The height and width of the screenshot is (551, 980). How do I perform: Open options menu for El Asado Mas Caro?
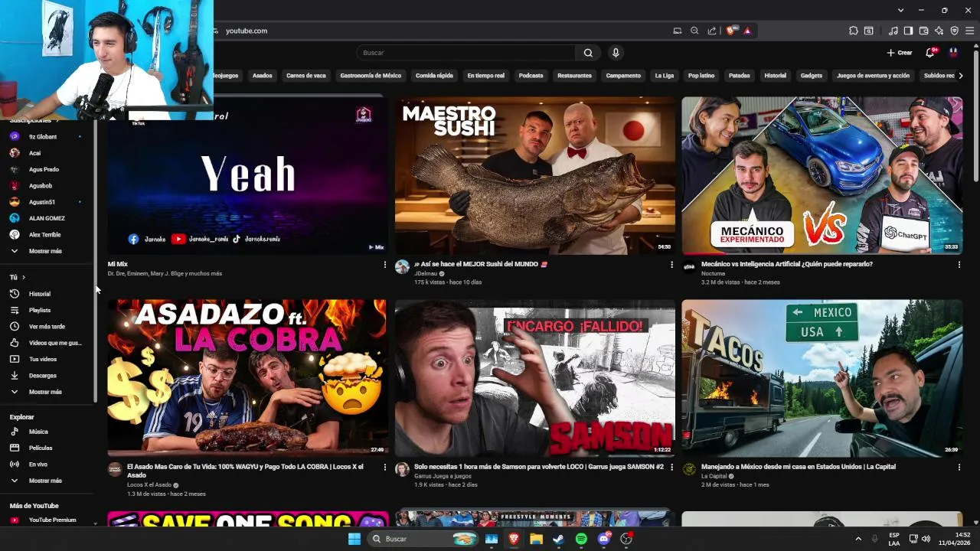(385, 468)
